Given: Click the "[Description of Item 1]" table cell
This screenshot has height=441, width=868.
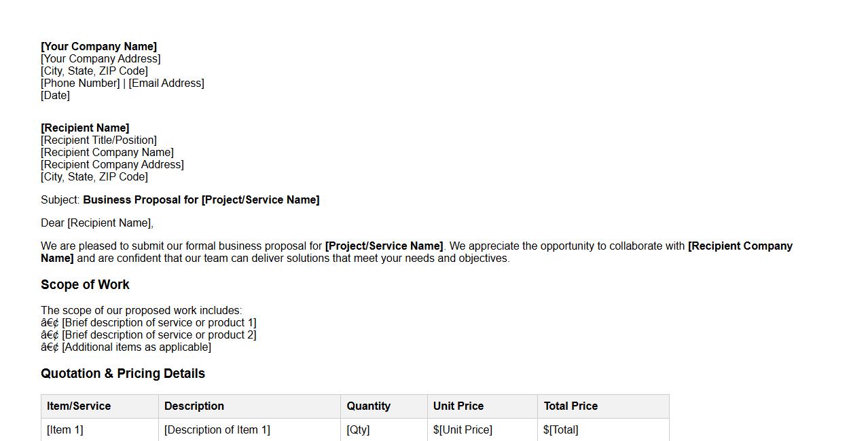Looking at the screenshot, I should point(217,430).
